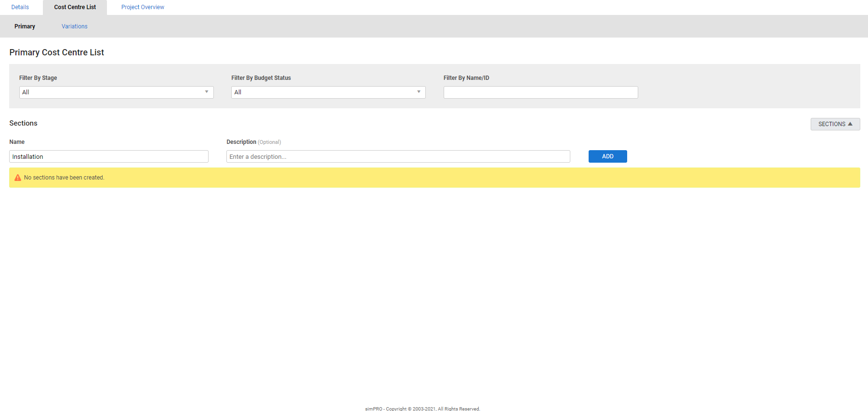Click the orange warning triangle icon

pos(18,178)
